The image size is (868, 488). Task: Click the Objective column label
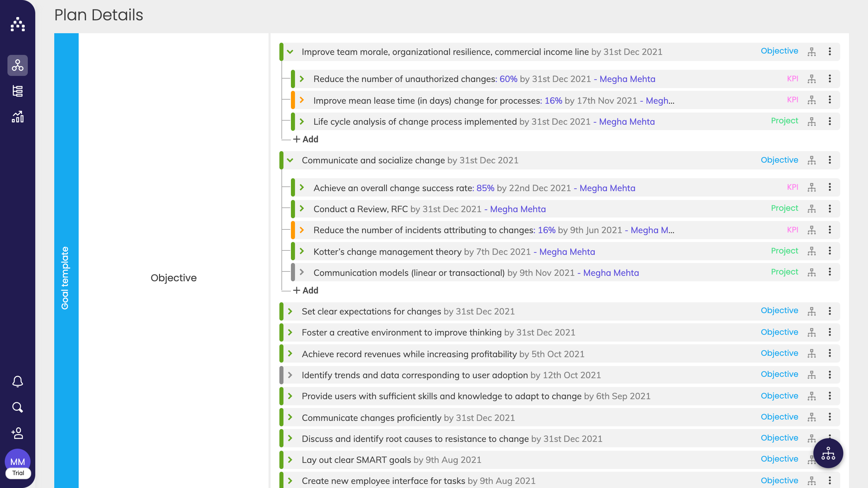pyautogui.click(x=174, y=278)
